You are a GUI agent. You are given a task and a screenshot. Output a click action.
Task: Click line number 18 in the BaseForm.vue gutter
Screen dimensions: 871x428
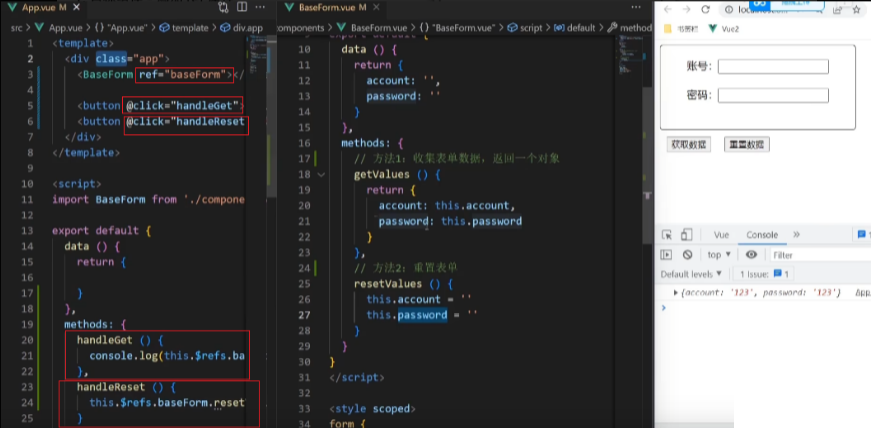304,175
